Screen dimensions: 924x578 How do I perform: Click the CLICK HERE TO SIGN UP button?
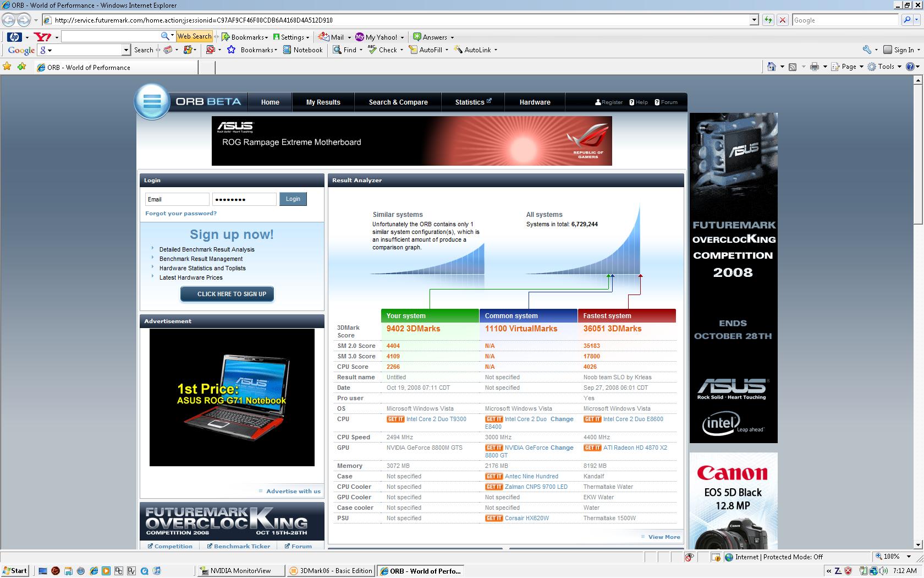coord(227,294)
